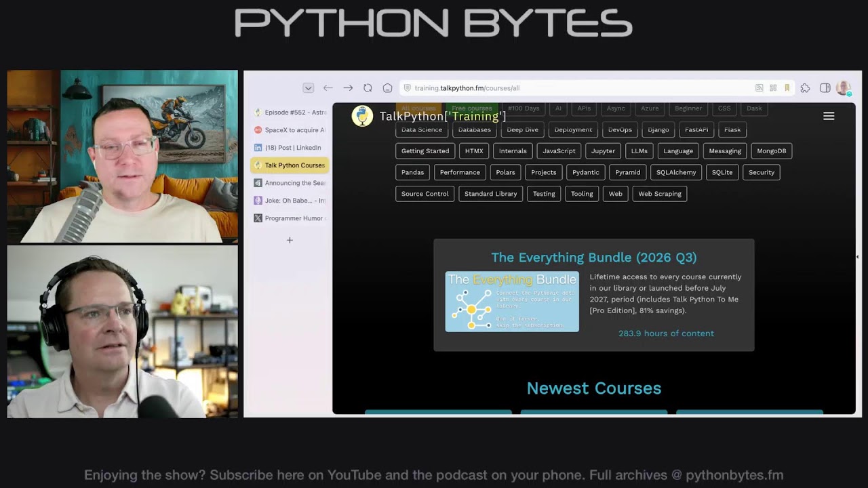Switch to the Episode #552 tab
Screen dimensions: 868x488
click(x=290, y=113)
